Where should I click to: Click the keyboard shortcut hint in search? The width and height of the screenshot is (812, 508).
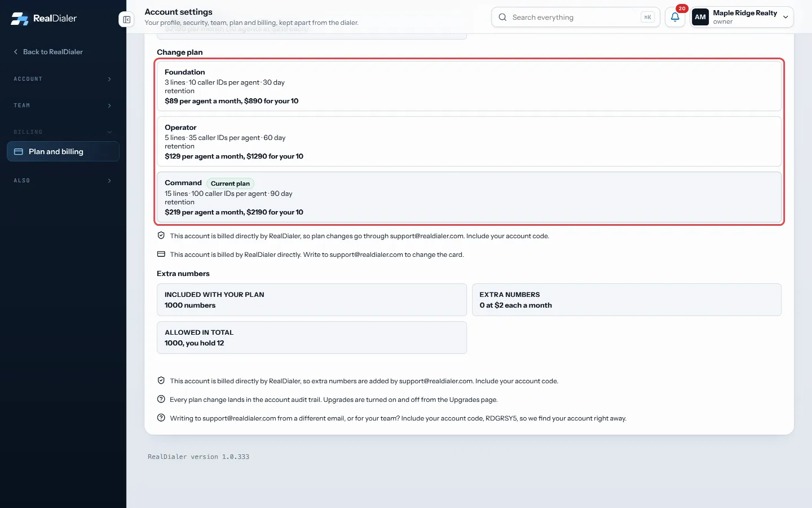tap(647, 17)
